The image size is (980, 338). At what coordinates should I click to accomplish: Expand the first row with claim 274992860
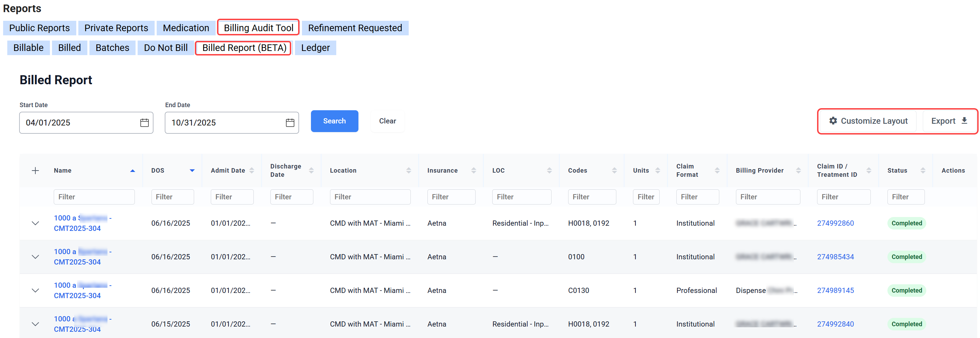pyautogui.click(x=35, y=223)
